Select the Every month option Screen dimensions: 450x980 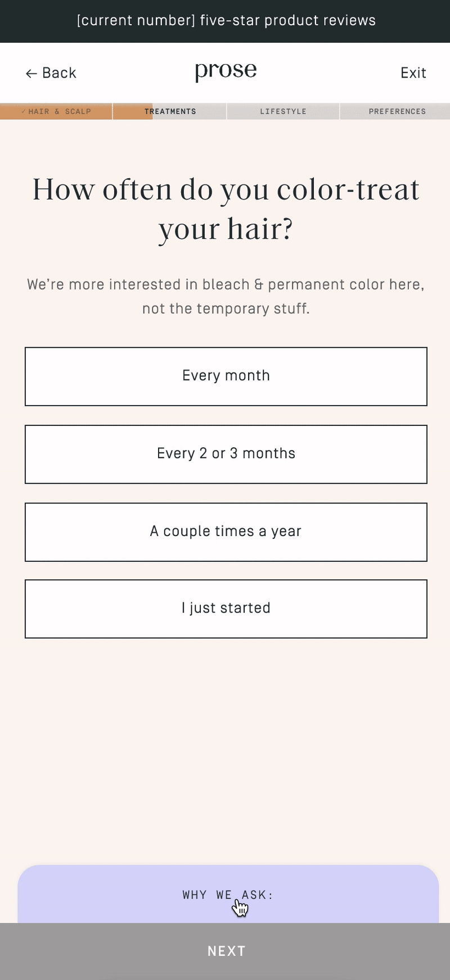pos(226,376)
